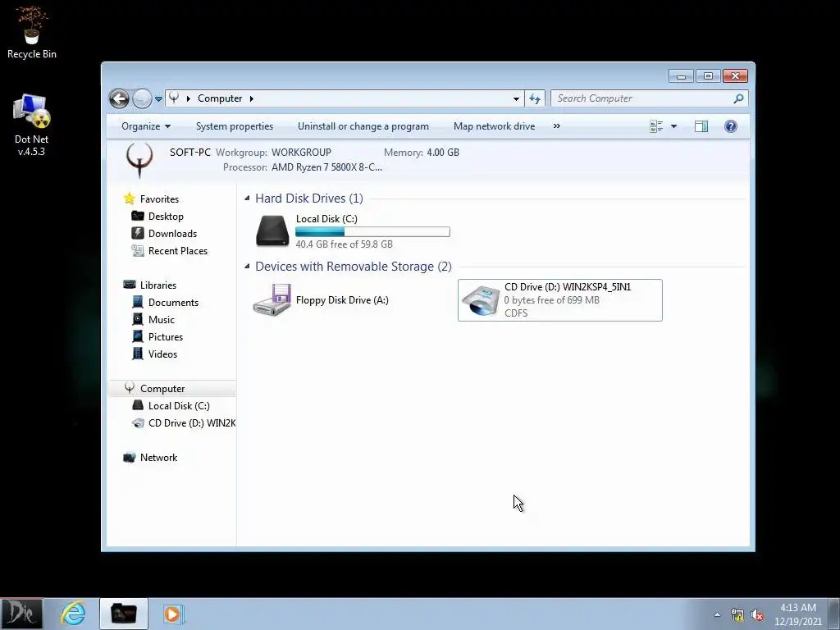Open the Recycle Bin desktop icon
Image resolution: width=840 pixels, height=630 pixels.
pyautogui.click(x=32, y=32)
